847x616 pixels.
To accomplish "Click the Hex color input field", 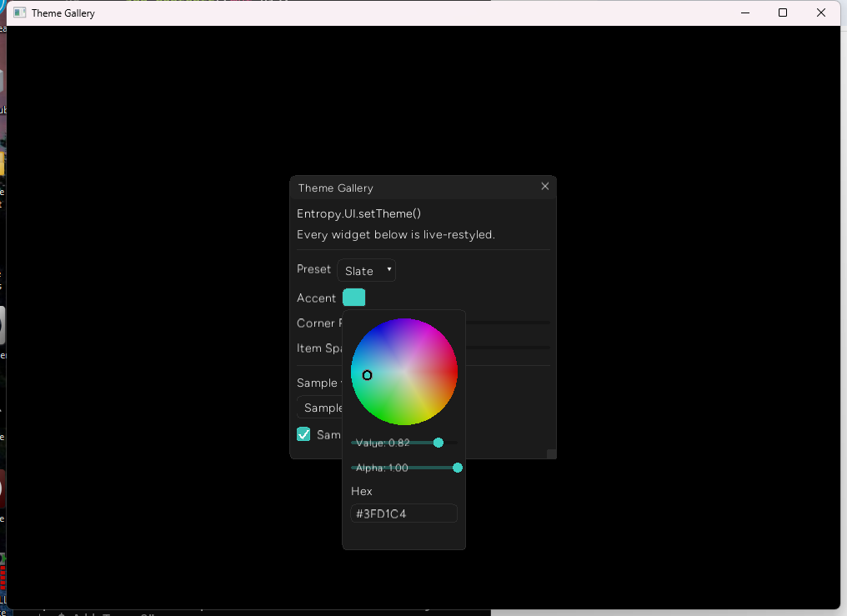I will pos(404,513).
